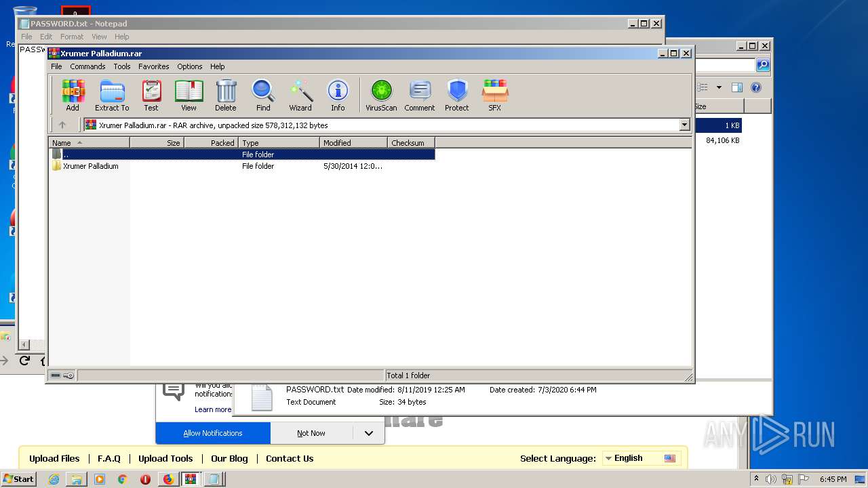
Task: Click Allow Notifications button
Action: [213, 433]
